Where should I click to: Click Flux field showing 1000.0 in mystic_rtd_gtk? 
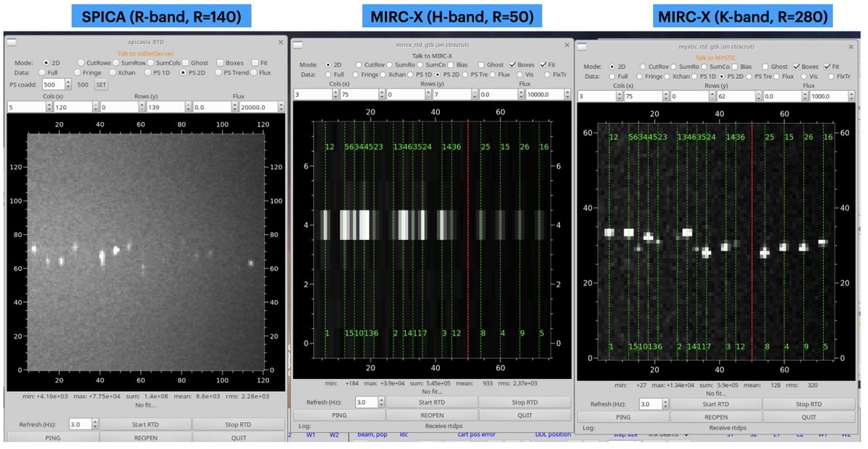pos(829,96)
